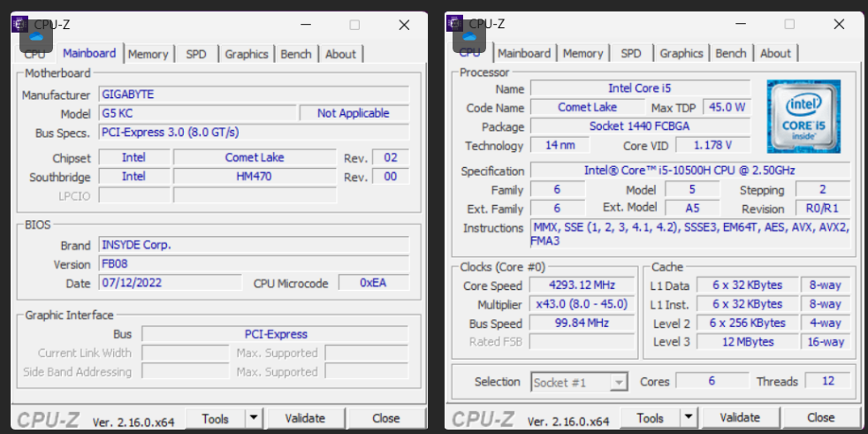Click the R0/R1 revision field
The height and width of the screenshot is (434, 868).
tap(823, 208)
